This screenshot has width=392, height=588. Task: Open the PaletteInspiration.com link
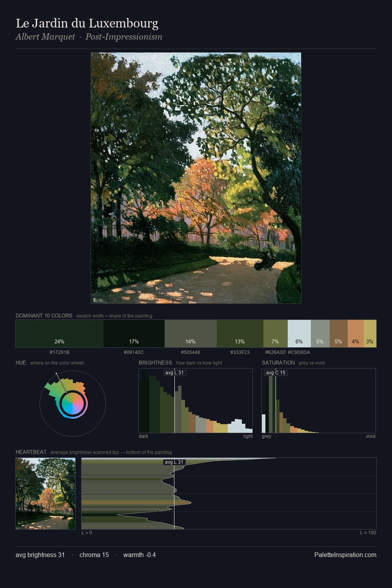pyautogui.click(x=345, y=555)
